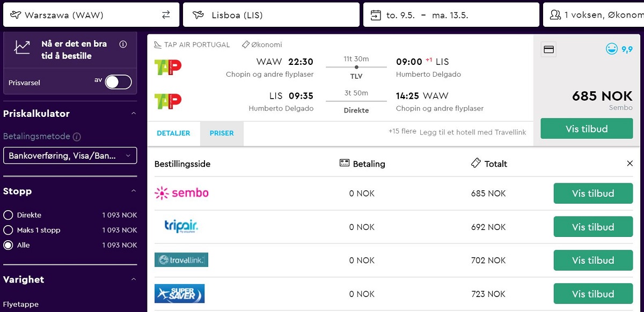Click the info icon beside booking advice
Viewport: 644px width, 312px height.
coord(123,44)
